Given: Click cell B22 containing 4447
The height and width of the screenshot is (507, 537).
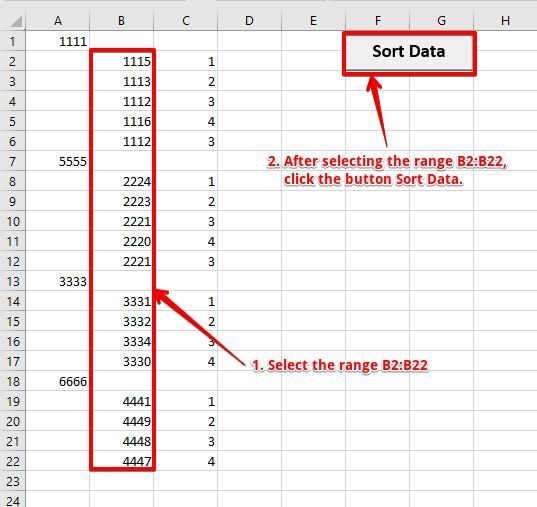Looking at the screenshot, I should pyautogui.click(x=122, y=461).
